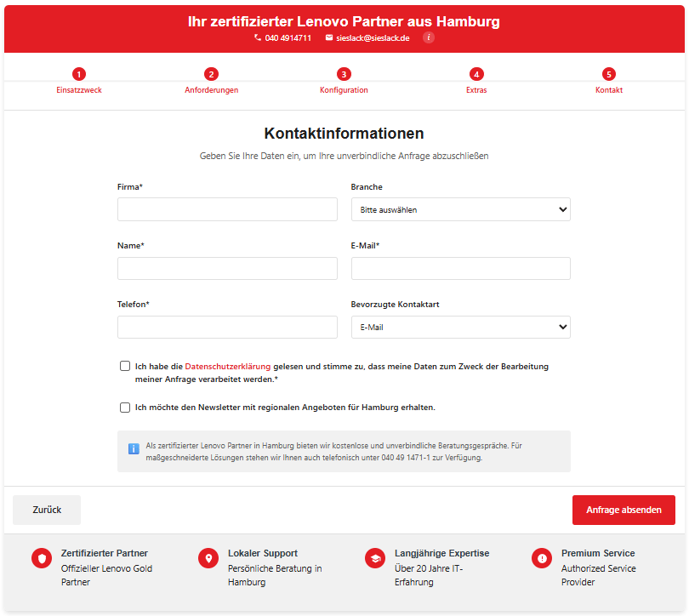Focus the Name input field
The width and height of the screenshot is (689, 616).
pyautogui.click(x=227, y=268)
